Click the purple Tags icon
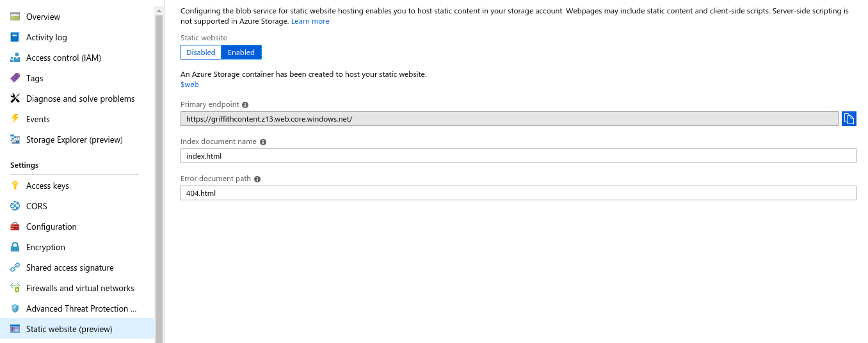The image size is (868, 343). [15, 78]
